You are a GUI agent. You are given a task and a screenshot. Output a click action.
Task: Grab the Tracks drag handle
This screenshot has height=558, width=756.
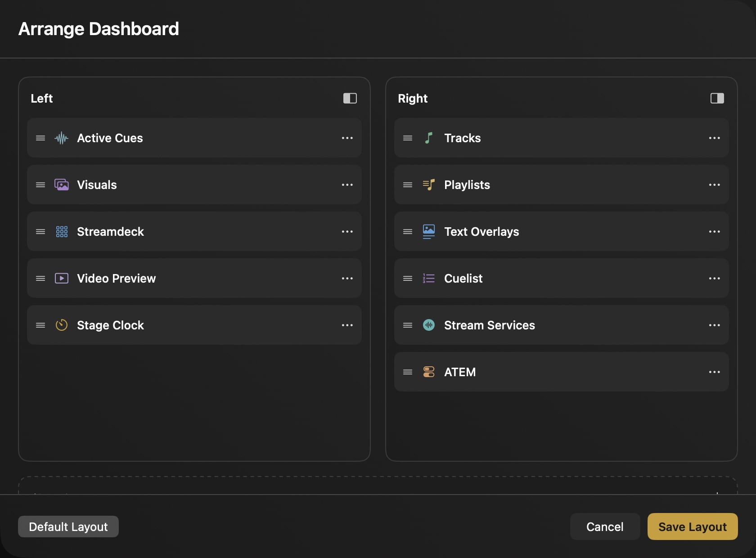click(x=408, y=138)
